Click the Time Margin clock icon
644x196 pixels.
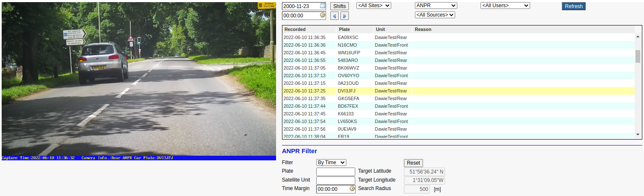[352, 189]
